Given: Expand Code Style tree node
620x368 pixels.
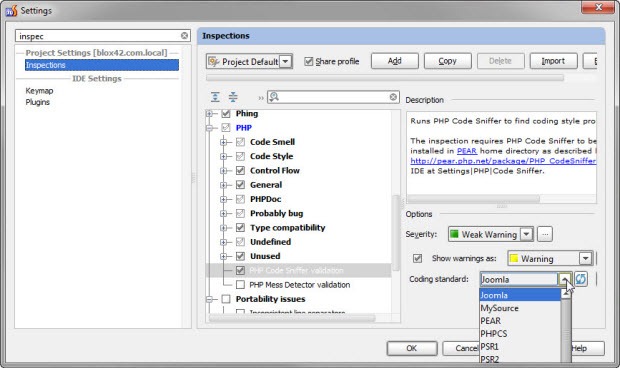Looking at the screenshot, I should [x=224, y=157].
